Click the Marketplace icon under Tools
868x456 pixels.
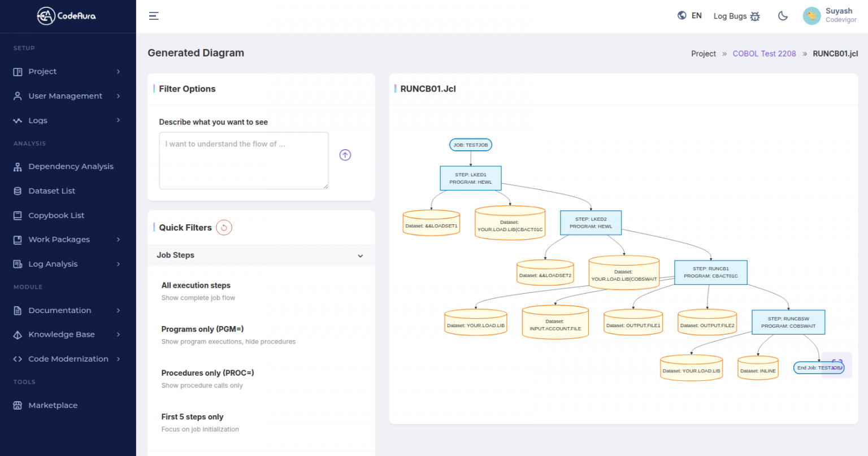[x=18, y=405]
